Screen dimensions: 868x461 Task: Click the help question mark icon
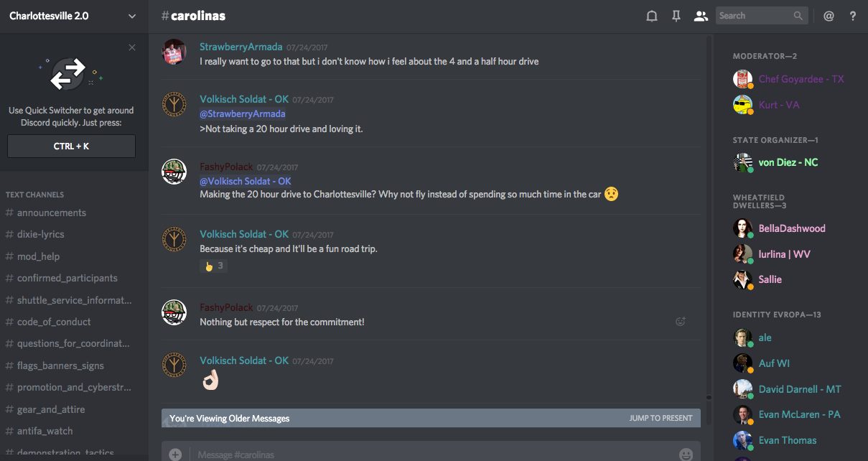pos(853,16)
